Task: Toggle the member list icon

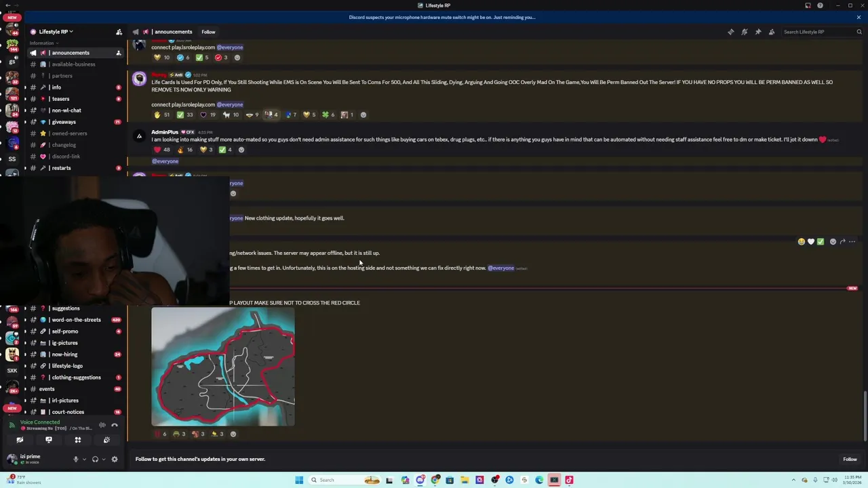Action: 772,32
